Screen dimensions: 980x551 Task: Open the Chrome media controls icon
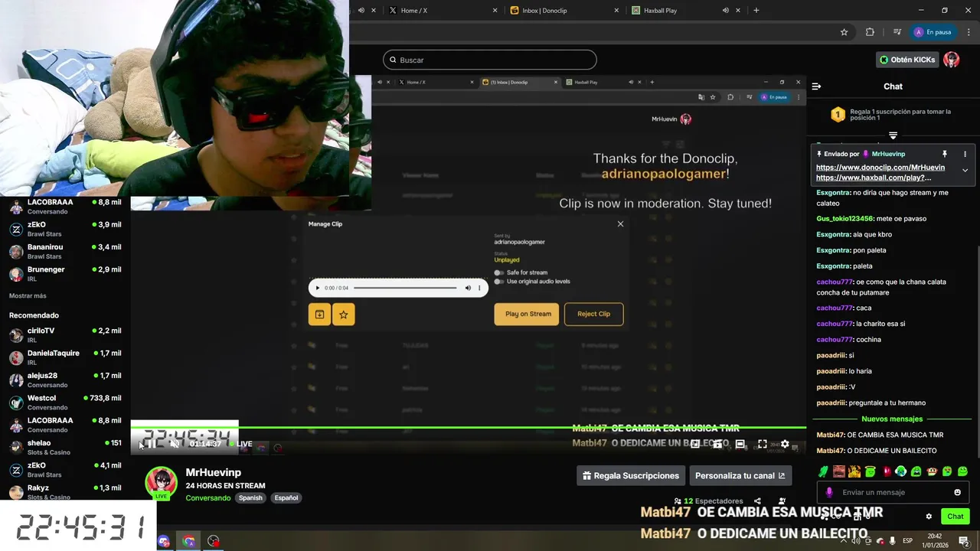point(897,32)
